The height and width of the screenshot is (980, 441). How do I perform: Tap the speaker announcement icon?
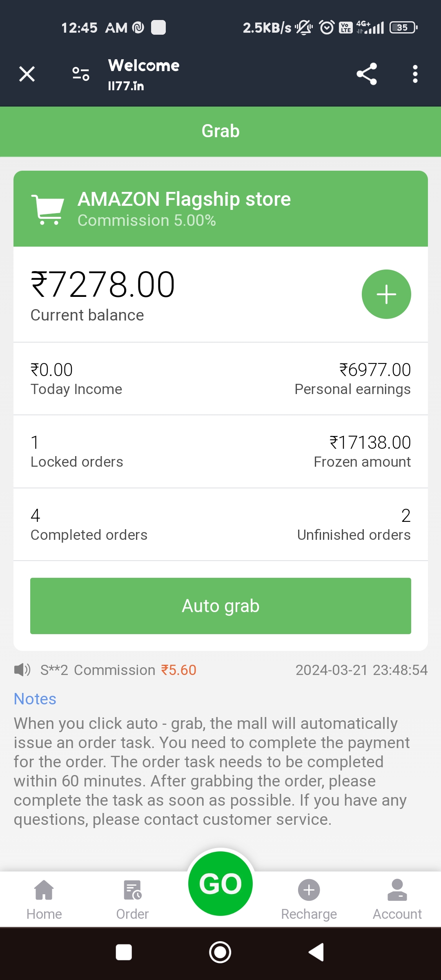22,670
